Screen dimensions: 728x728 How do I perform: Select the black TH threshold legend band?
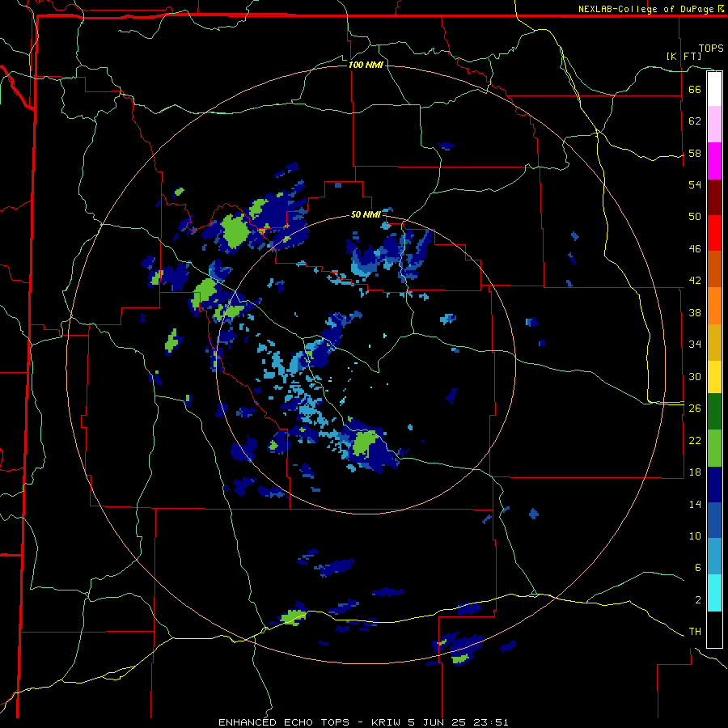tap(714, 629)
